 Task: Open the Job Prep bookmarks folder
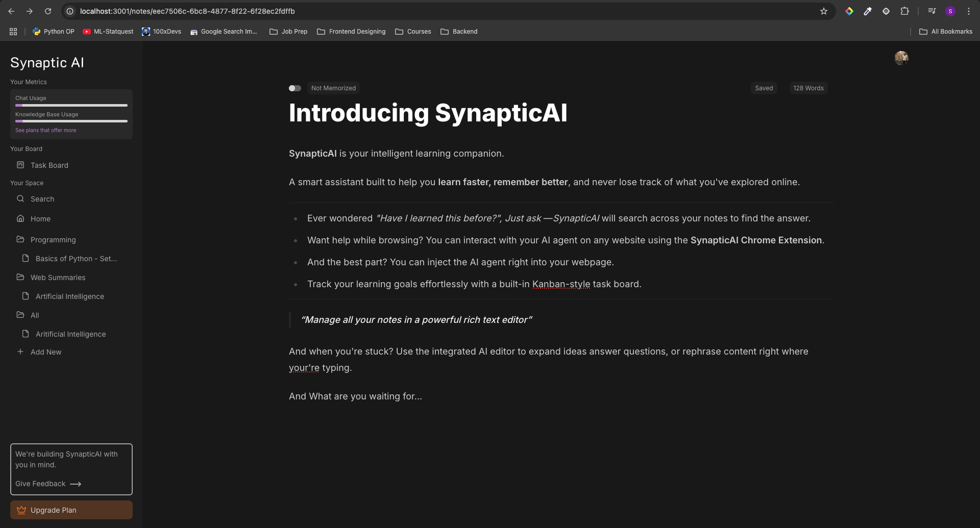288,32
